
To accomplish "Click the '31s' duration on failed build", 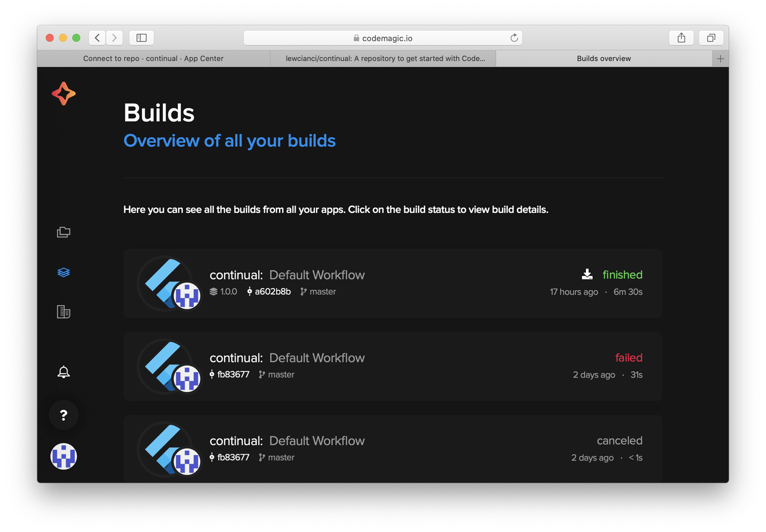I will [636, 375].
